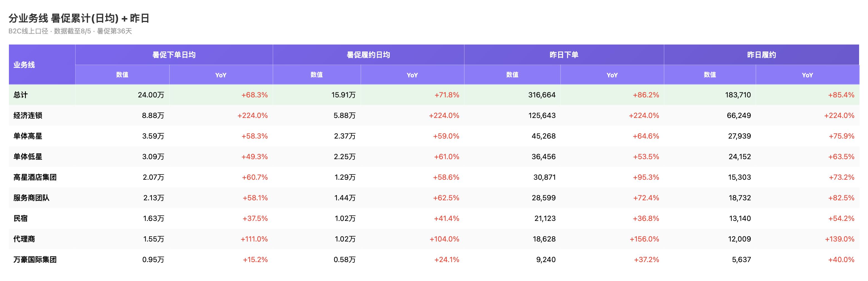
Task: Click the 316,664 total 昨日下单 value
Action: coord(542,95)
